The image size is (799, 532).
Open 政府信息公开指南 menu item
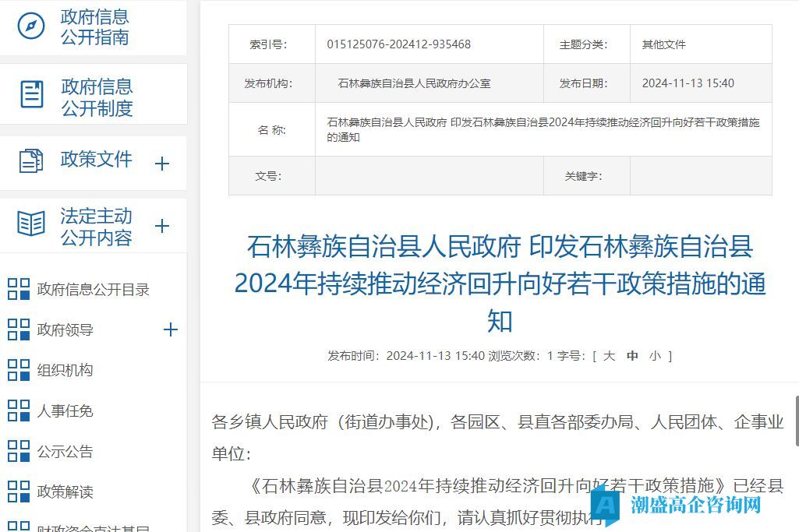click(x=95, y=27)
